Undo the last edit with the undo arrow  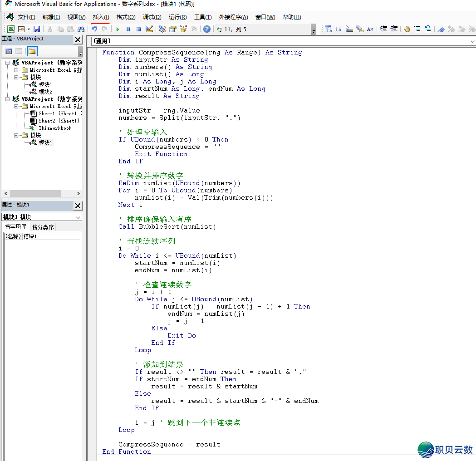(x=94, y=29)
